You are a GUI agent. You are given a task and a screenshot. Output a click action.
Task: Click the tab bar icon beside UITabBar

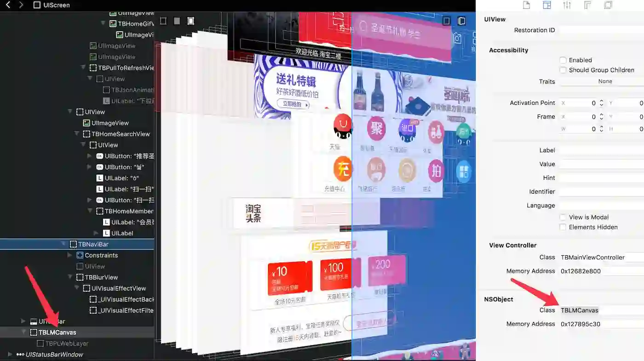[34, 321]
